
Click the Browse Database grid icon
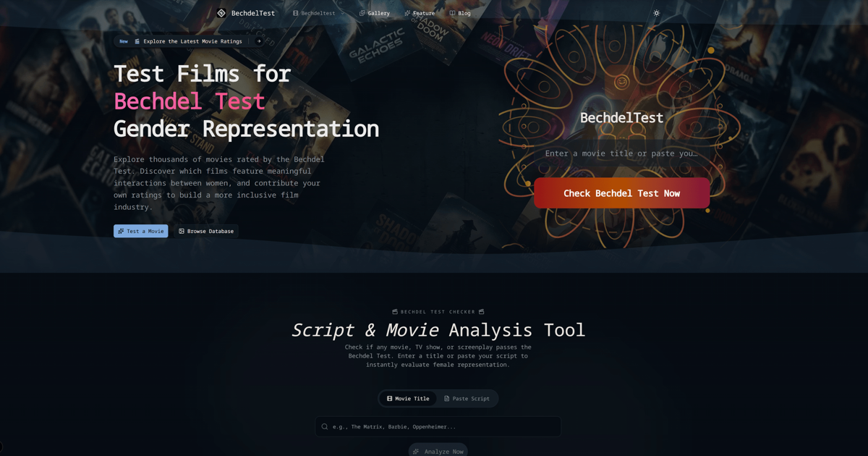[182, 231]
